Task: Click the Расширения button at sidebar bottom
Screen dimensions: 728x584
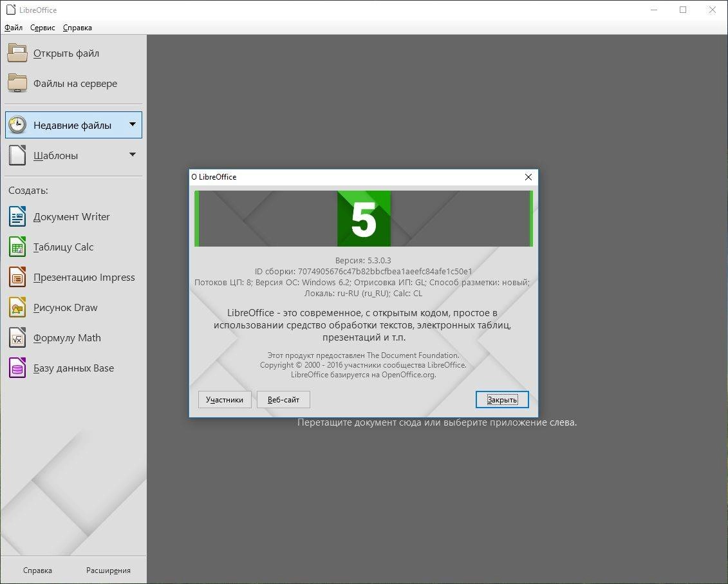Action: click(108, 570)
